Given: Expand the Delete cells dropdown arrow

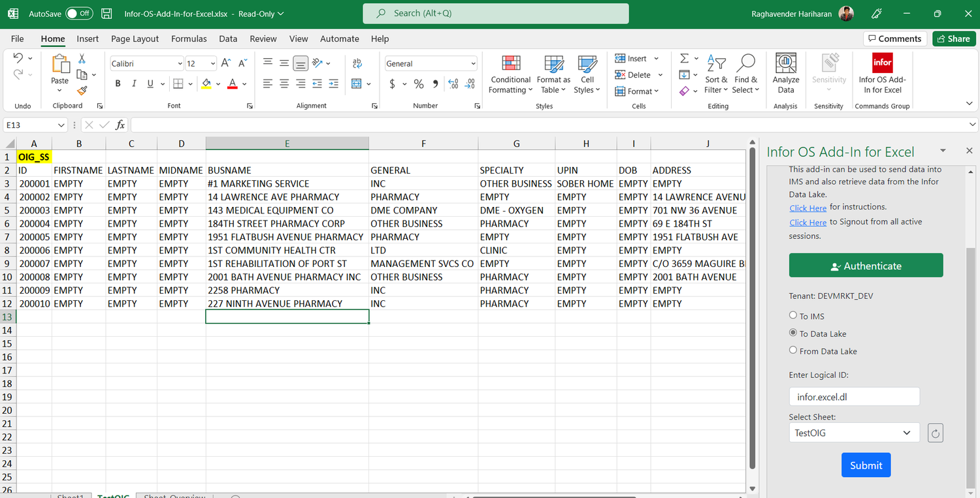Looking at the screenshot, I should pyautogui.click(x=660, y=75).
